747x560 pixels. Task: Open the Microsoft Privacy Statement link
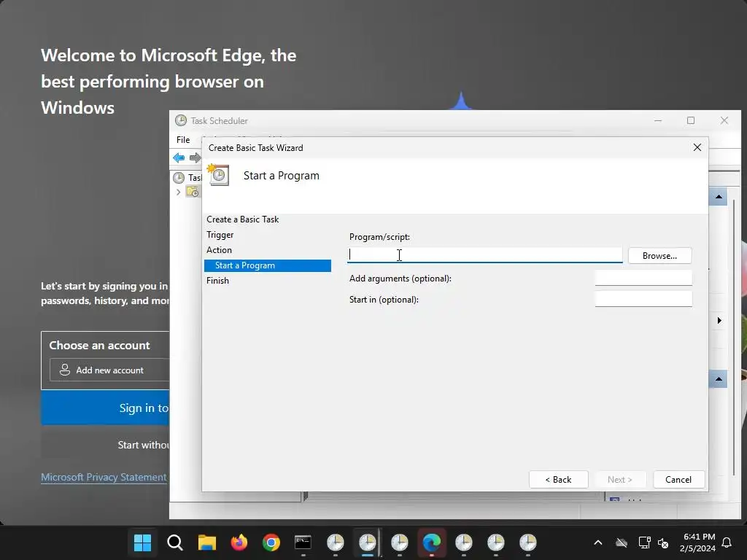(x=104, y=477)
